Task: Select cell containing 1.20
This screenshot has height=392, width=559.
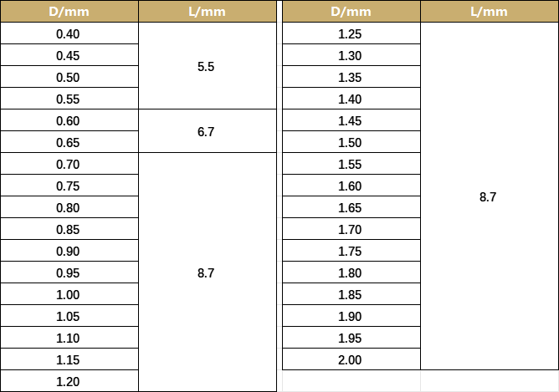Action: 69,381
